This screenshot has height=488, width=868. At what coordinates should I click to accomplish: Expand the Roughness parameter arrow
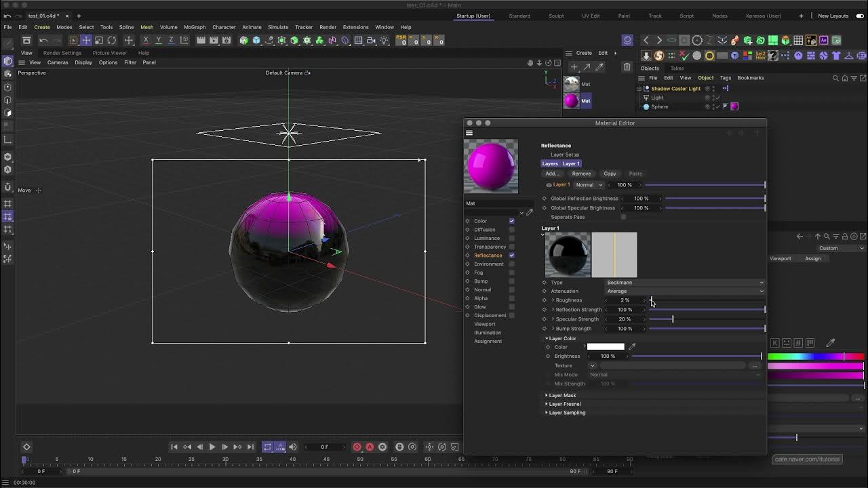(x=553, y=300)
